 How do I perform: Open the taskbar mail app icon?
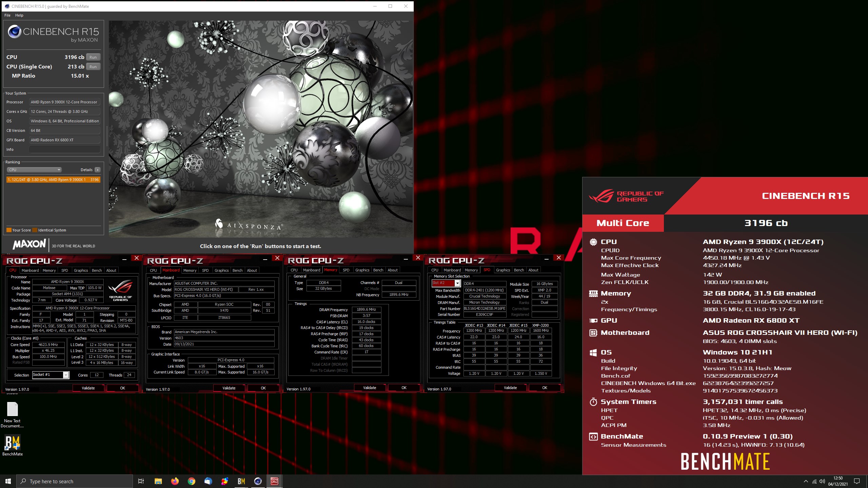pyautogui.click(x=208, y=481)
